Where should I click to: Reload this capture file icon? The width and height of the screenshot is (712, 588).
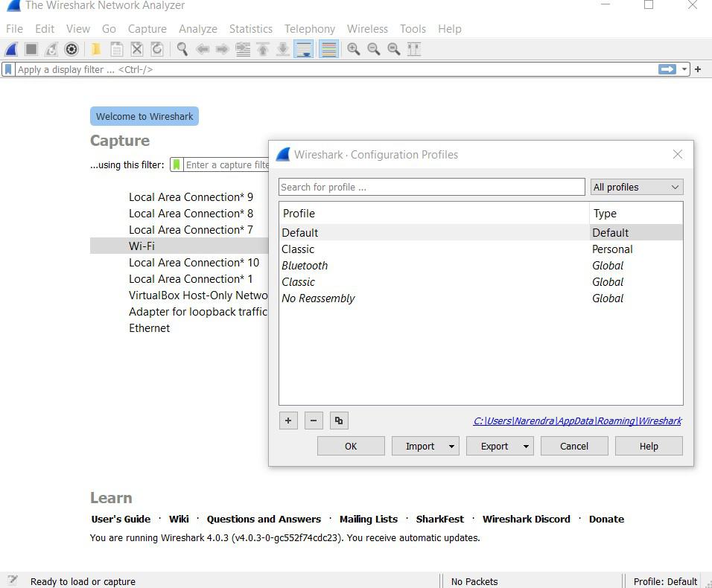(x=156, y=49)
